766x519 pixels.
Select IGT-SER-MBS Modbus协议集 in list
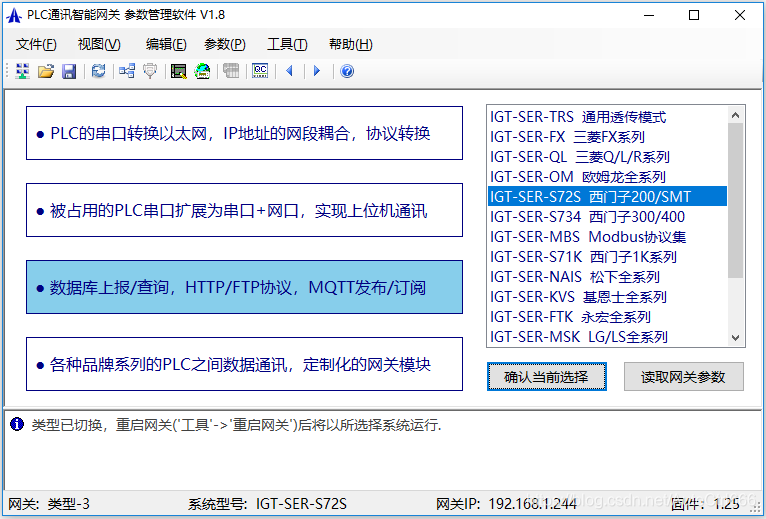608,237
